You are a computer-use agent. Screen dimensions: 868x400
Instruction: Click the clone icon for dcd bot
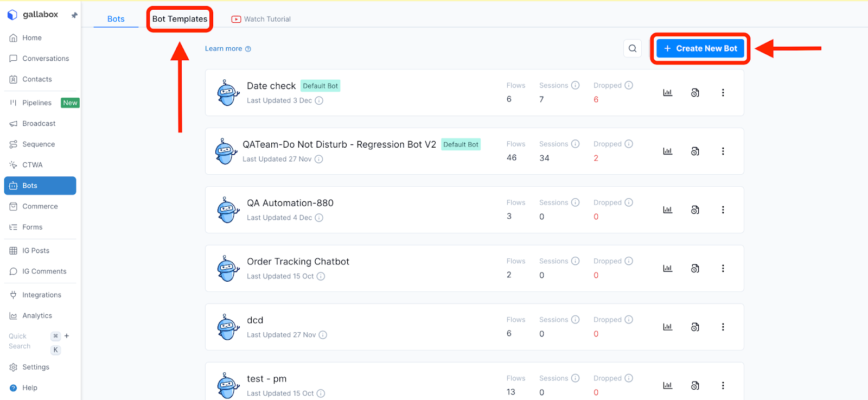pos(695,327)
